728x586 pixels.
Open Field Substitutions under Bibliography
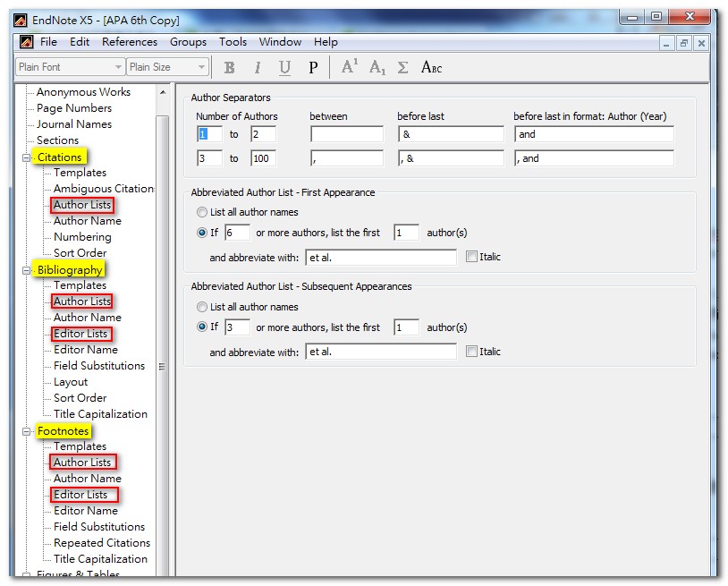(x=99, y=366)
